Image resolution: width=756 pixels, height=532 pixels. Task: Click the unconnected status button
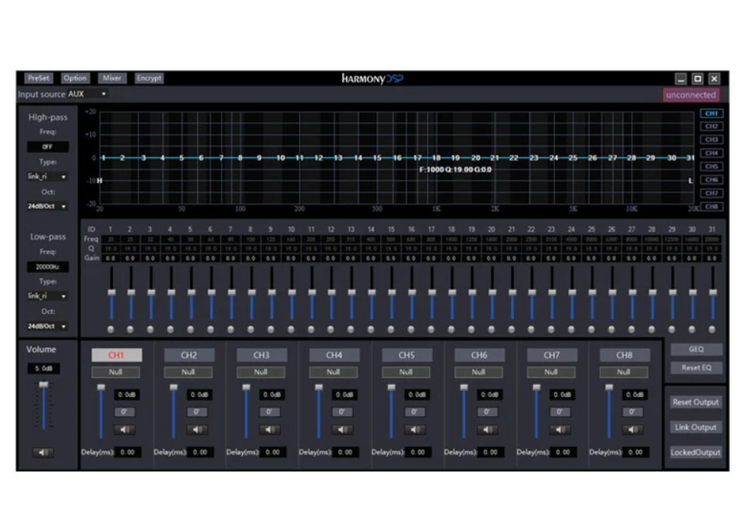pyautogui.click(x=691, y=95)
